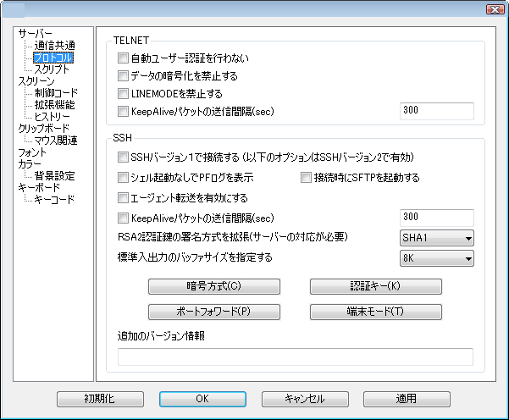Screen dimensions: 509x420
Task: Select ヒストリー in the sidebar tree
Action: [x=52, y=116]
